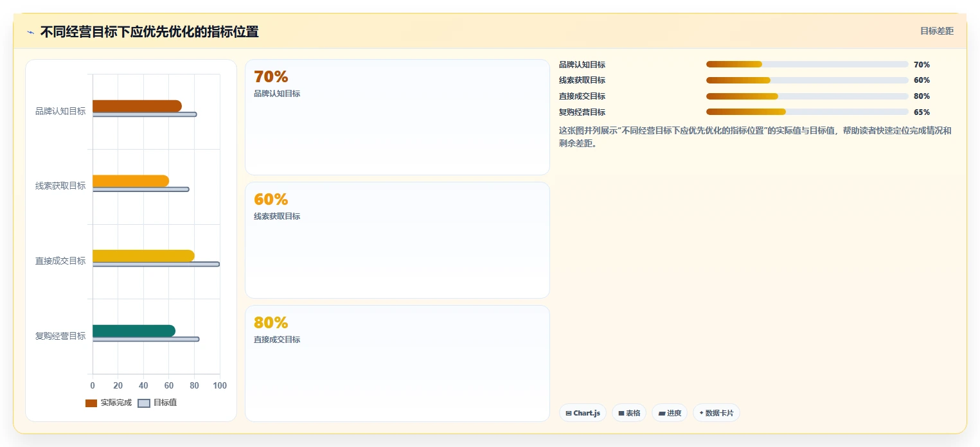Click the large 60% figure in card
The height and width of the screenshot is (447, 980).
271,199
